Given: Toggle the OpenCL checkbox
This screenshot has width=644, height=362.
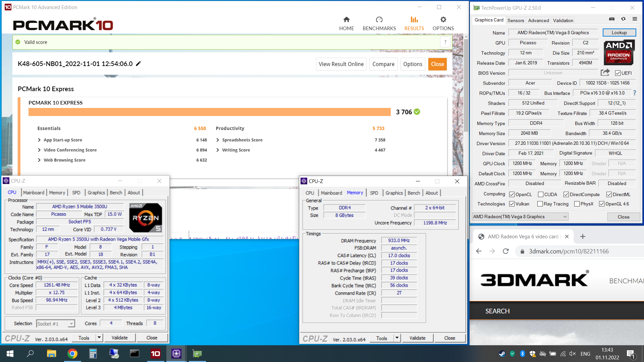Looking at the screenshot, I should [x=512, y=194].
